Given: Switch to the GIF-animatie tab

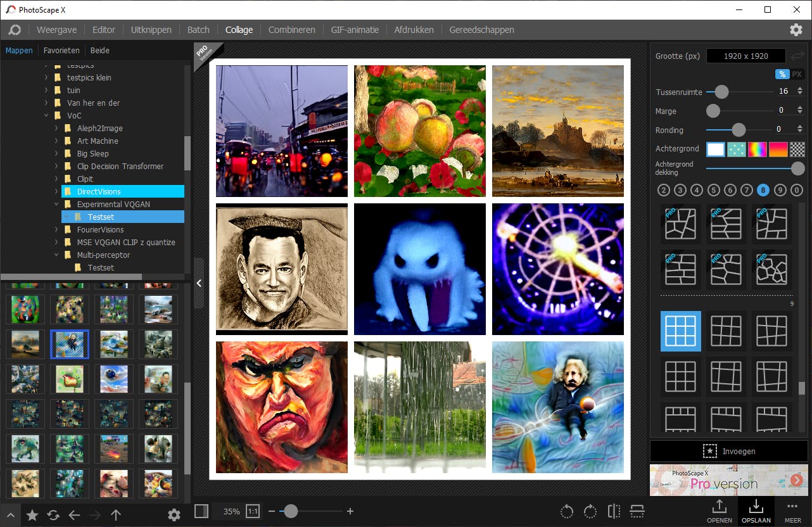Looking at the screenshot, I should point(355,30).
